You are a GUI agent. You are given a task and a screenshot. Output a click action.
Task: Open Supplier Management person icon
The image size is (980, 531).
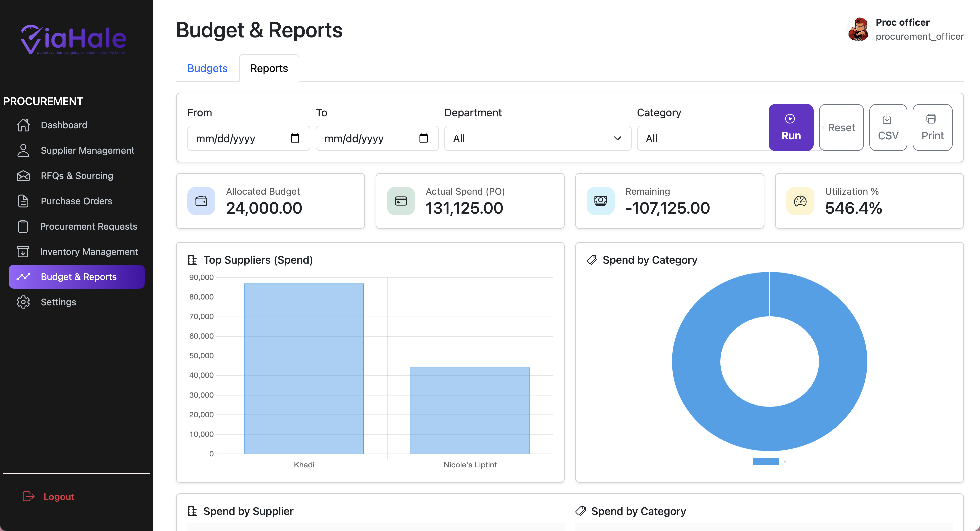coord(23,150)
